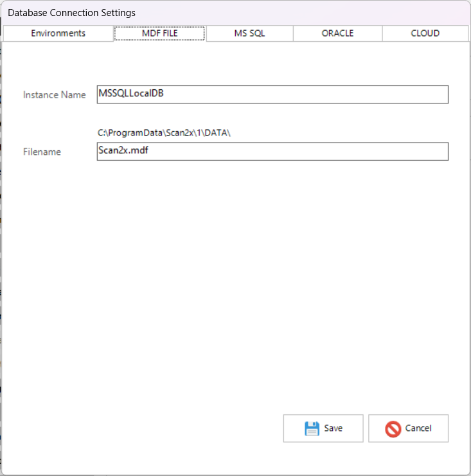471x476 pixels.
Task: Focus the Instance Name input field
Action: (x=272, y=94)
